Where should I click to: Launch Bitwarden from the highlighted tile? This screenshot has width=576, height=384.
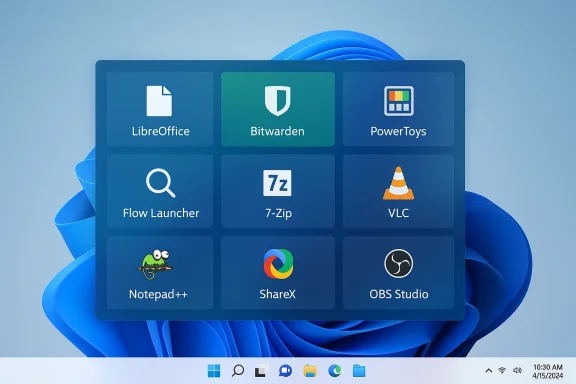[278, 109]
